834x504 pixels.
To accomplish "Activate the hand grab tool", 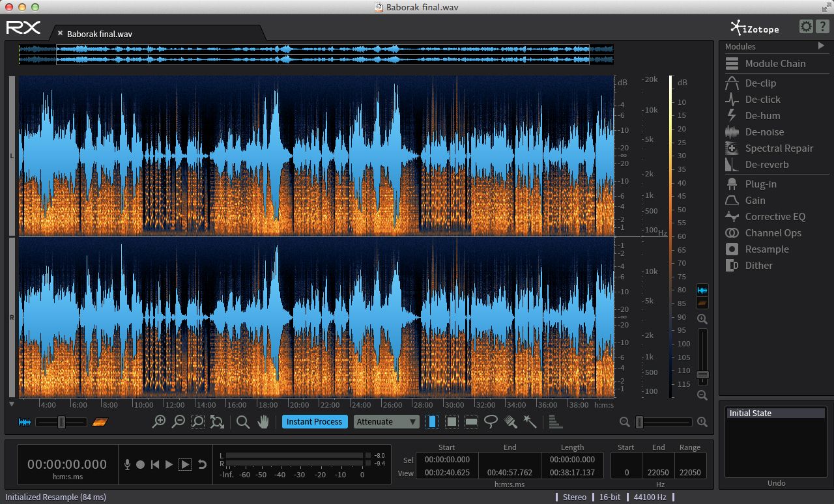I will tap(263, 422).
